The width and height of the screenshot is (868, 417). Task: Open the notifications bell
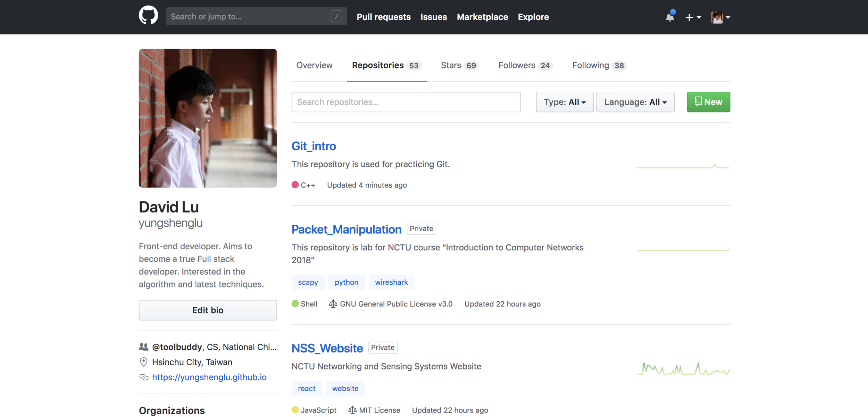(x=670, y=17)
